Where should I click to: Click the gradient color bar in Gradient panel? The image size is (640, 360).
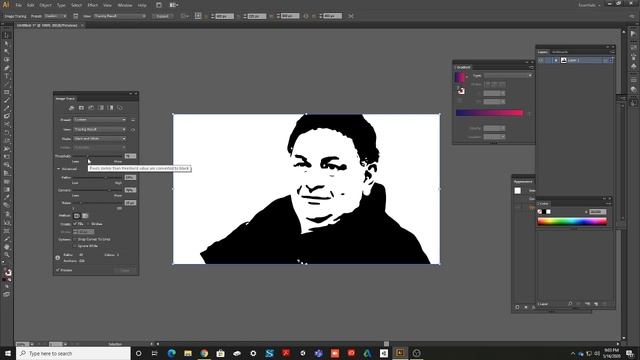click(489, 113)
